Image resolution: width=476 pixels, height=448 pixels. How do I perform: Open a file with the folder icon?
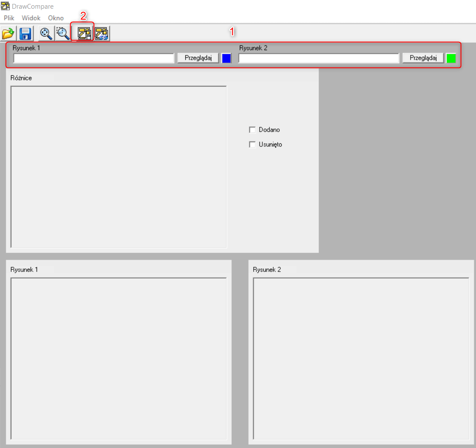pos(9,34)
